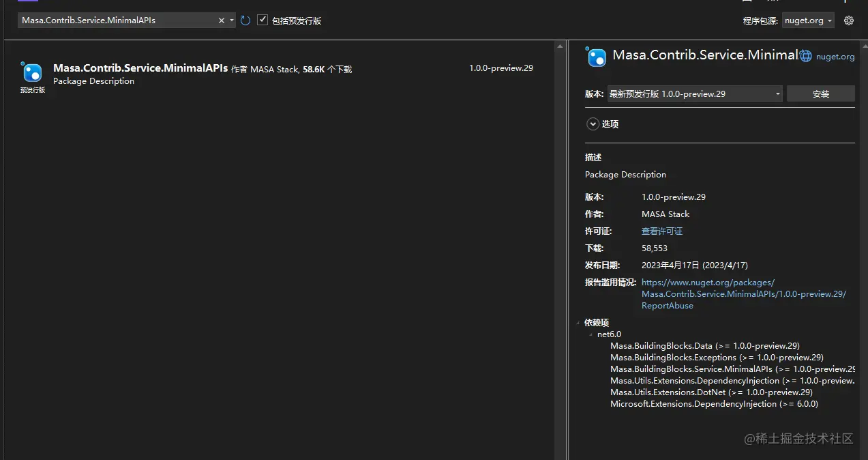Click the results list vertical scrollbar
Screen dimensions: 868x460
(560, 250)
